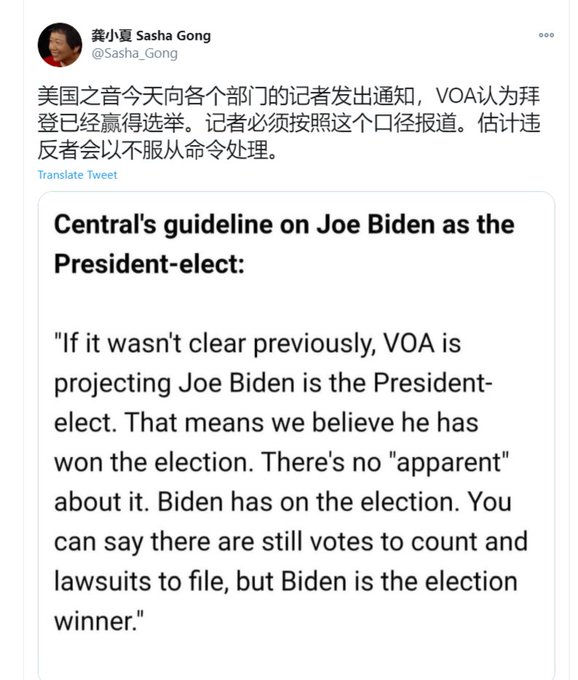Click the 'President-elect:' heading line
This screenshot has width=578, height=680.
point(149,264)
